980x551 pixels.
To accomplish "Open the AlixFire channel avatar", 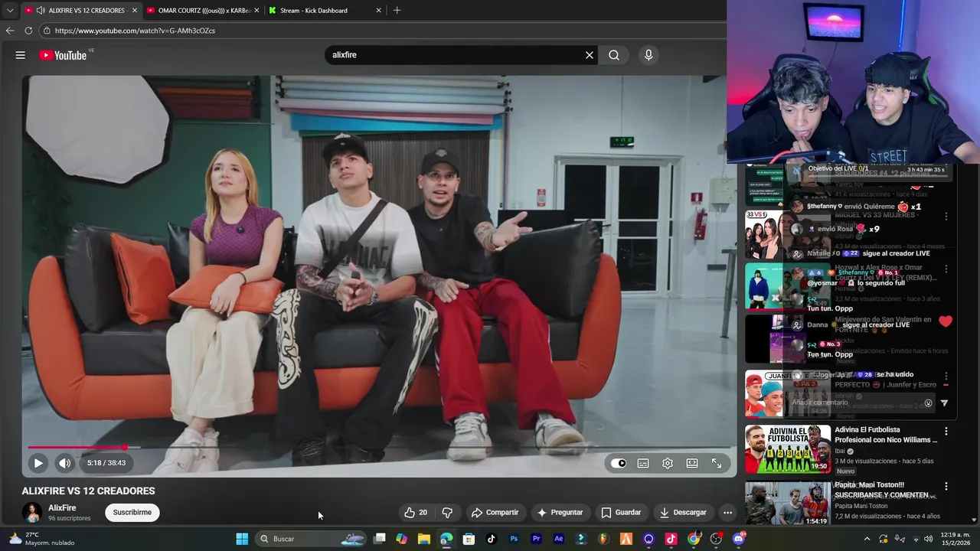I will [x=32, y=513].
